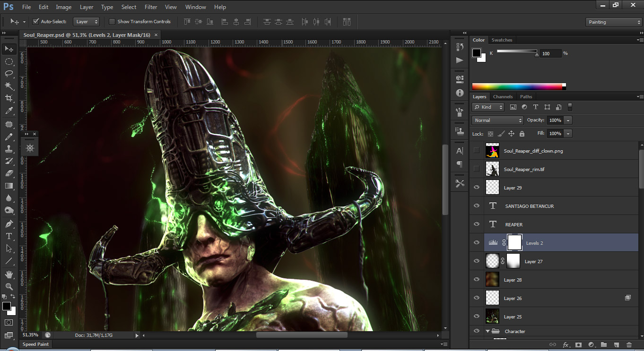The width and height of the screenshot is (644, 351).
Task: Toggle the Auto-Select checkbox
Action: click(x=35, y=21)
